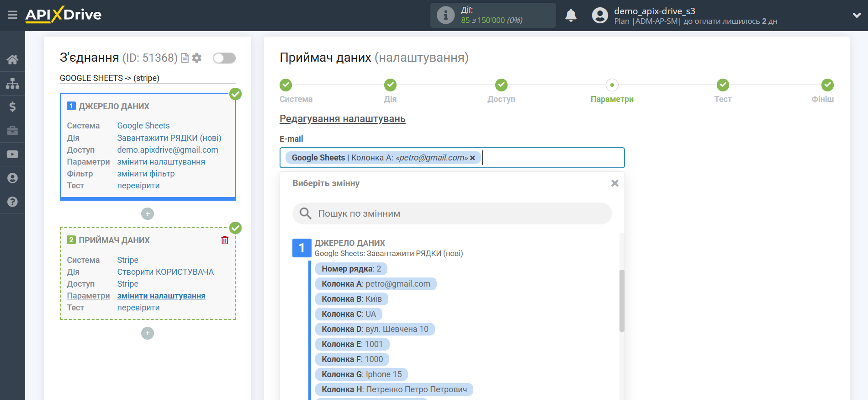
Task: Open briefcase icon in sidebar
Action: click(x=12, y=131)
